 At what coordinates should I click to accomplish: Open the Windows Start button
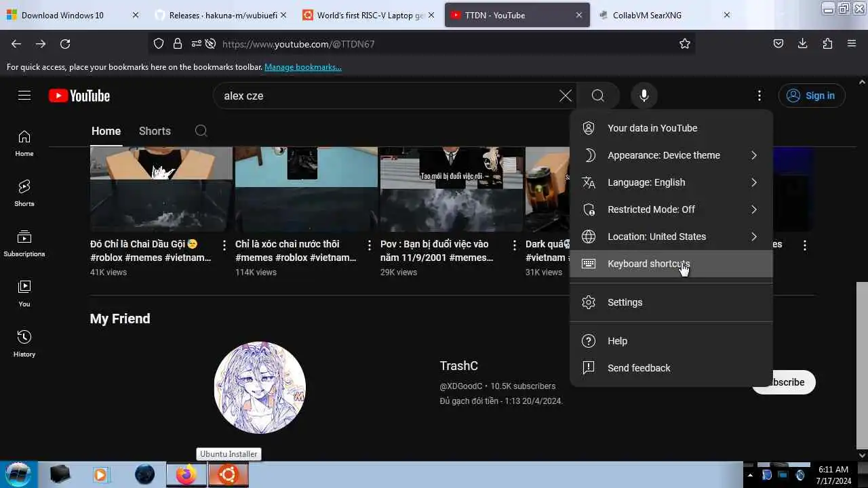(x=18, y=474)
